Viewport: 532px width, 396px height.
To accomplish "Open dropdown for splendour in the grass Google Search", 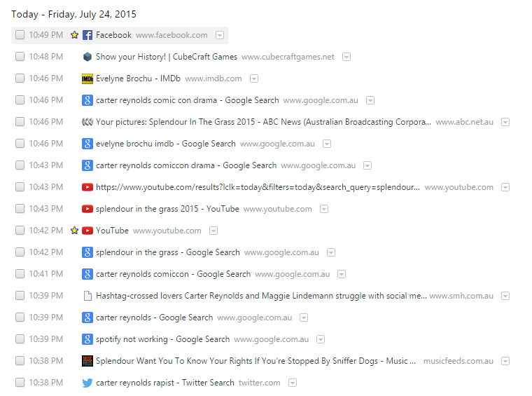I will tap(331, 253).
